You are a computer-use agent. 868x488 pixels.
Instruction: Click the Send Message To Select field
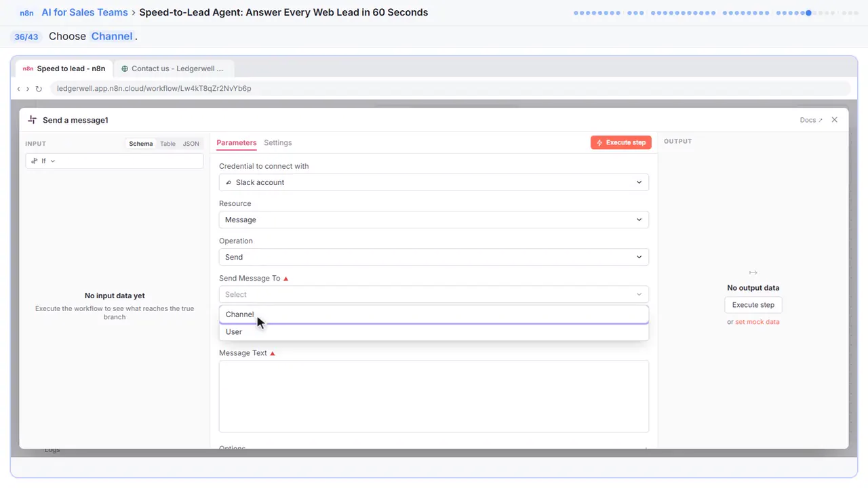point(434,294)
